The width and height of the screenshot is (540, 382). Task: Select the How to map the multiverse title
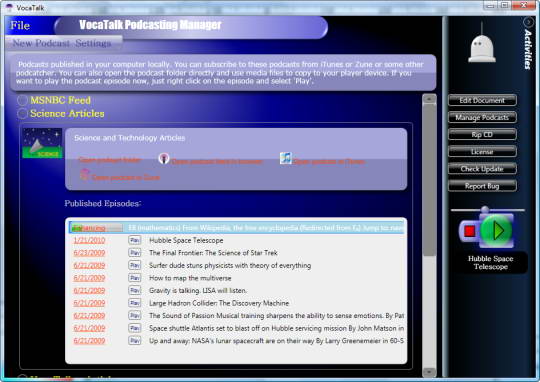coord(190,278)
